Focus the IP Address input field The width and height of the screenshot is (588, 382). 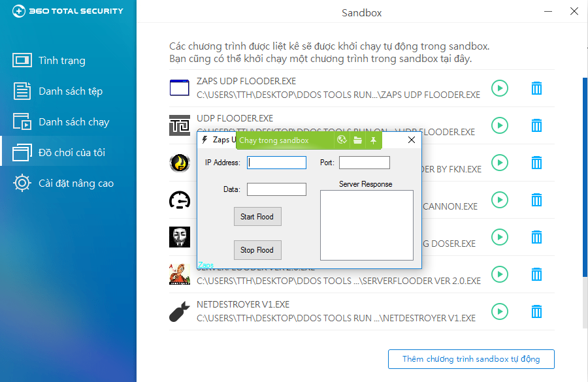pyautogui.click(x=277, y=163)
